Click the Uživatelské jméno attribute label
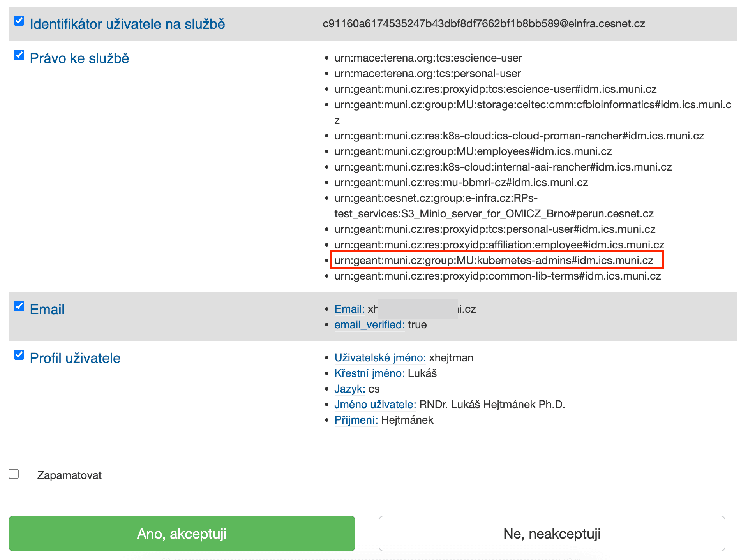 tap(380, 358)
